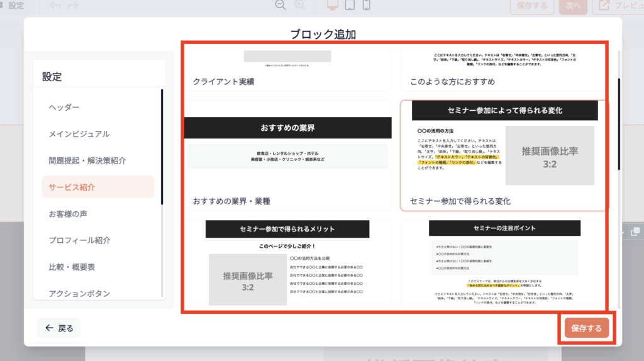Open 問題提起・解決策紹介 category
Screen dimensions: 644x361
click(x=87, y=160)
